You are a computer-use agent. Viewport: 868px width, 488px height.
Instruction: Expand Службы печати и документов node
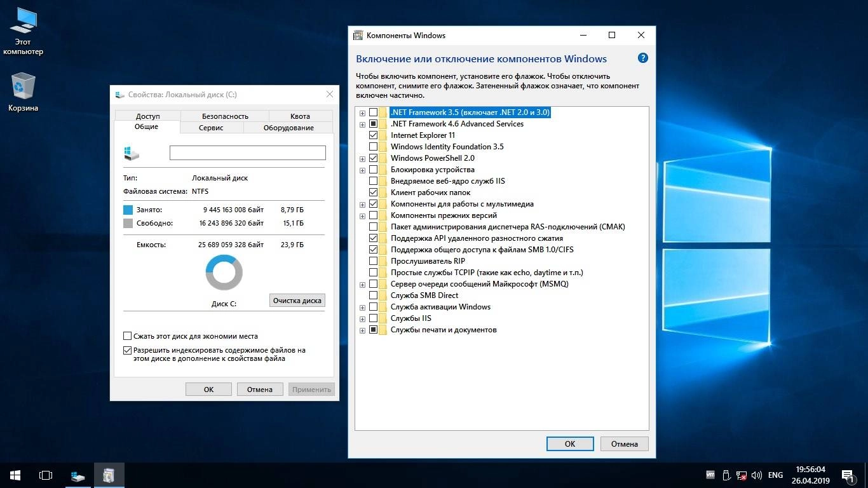pos(362,330)
